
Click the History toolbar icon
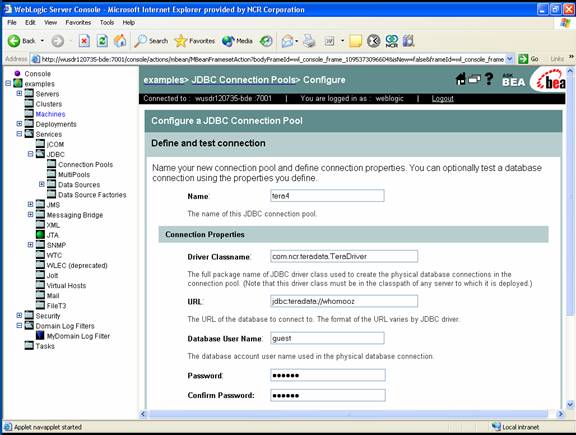[x=266, y=41]
